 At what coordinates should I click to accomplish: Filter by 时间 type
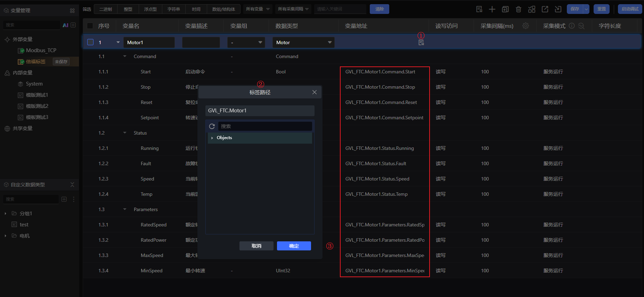click(x=196, y=9)
